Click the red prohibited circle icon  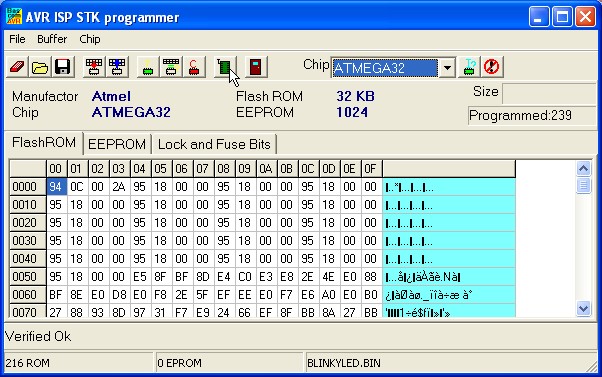492,67
